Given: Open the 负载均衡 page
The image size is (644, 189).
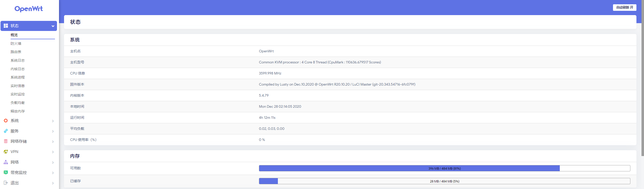Looking at the screenshot, I should click(18, 103).
